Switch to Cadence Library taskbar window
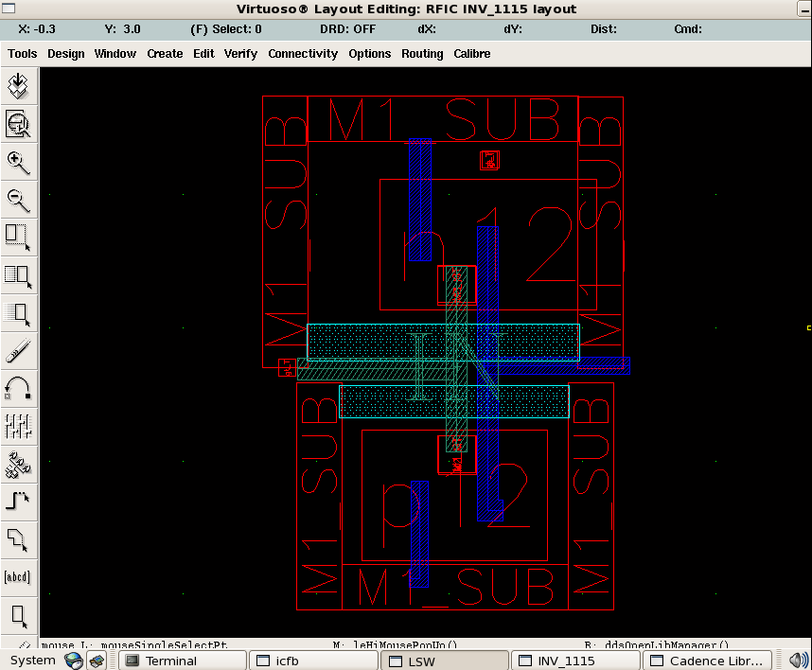Viewport: 812px width, 670px height. (x=707, y=661)
